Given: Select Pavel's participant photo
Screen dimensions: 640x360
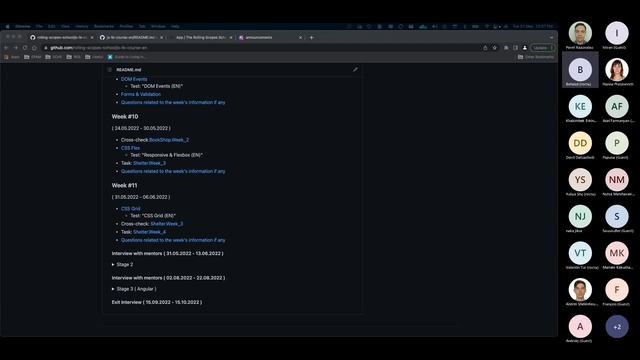Looking at the screenshot, I should tap(580, 33).
